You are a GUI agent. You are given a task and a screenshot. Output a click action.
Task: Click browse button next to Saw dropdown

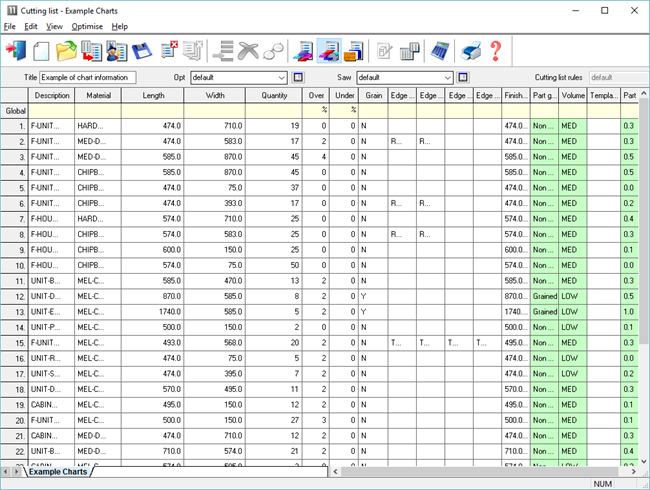pos(463,77)
